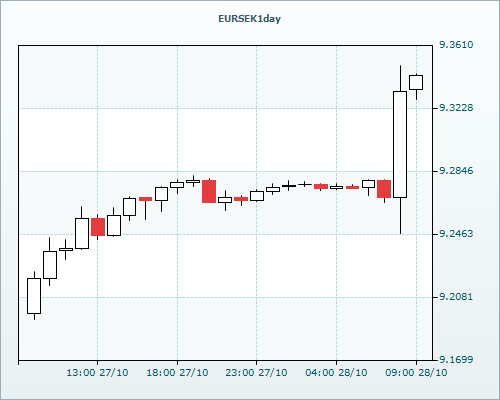Select the 9.2081 price axis label

pyautogui.click(x=456, y=297)
